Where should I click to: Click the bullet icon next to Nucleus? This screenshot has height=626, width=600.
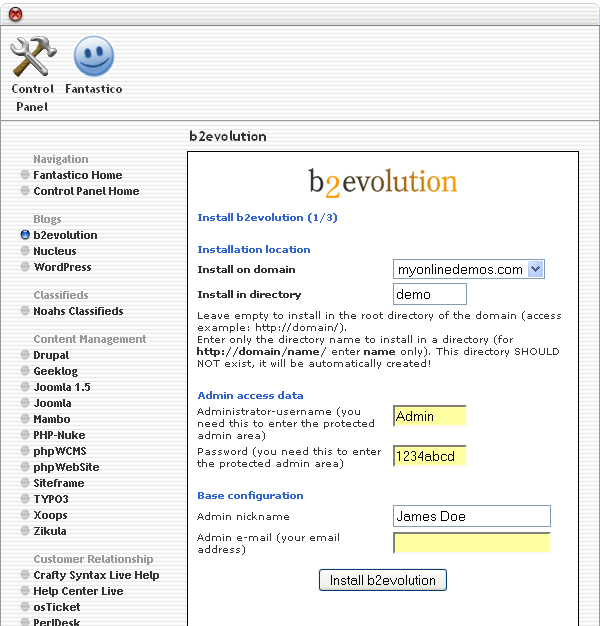pyautogui.click(x=25, y=251)
